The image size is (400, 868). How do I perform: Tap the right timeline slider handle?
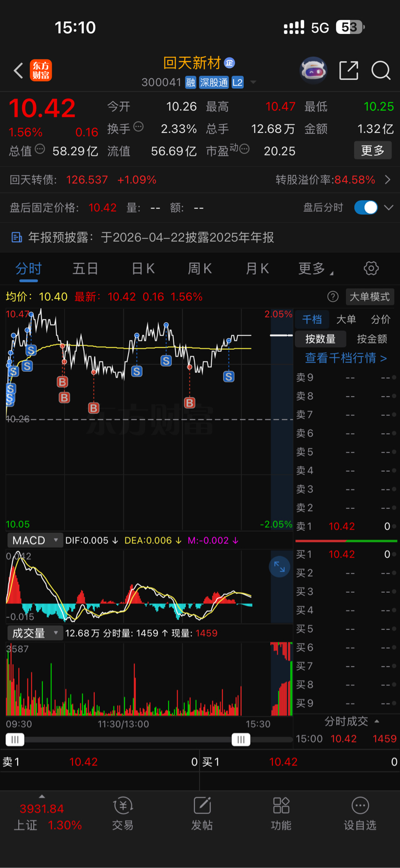point(241,739)
